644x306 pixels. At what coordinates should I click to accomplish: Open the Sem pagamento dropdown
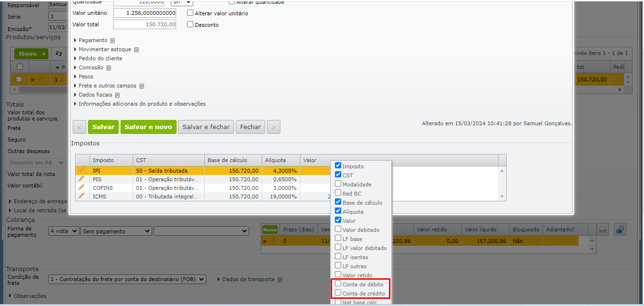pos(116,231)
